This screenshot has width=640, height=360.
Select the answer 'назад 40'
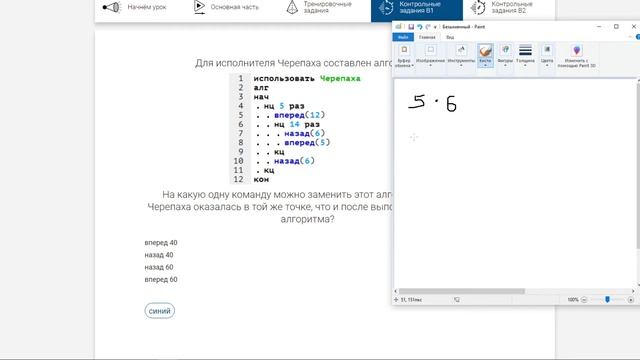[159, 255]
